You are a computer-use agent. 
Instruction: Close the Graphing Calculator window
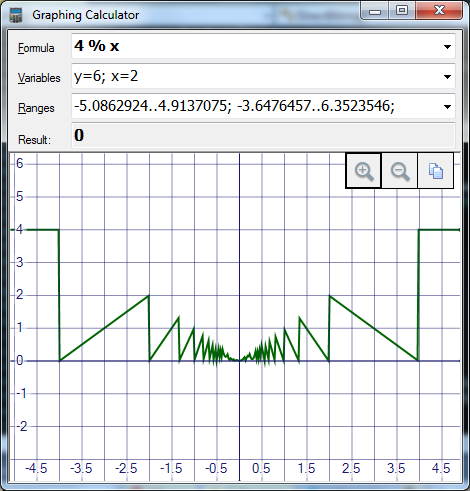pos(439,11)
